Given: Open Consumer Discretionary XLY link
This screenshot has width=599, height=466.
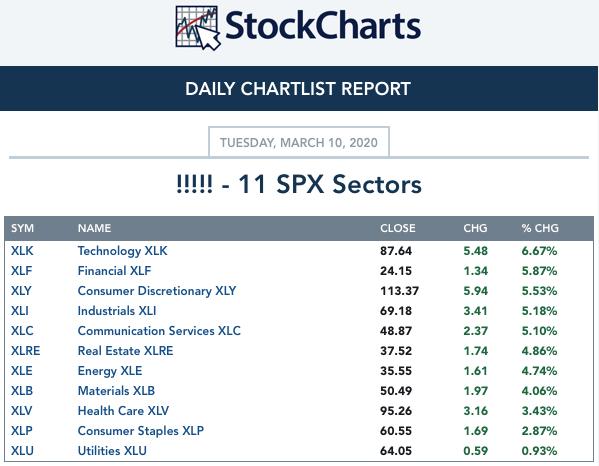Looking at the screenshot, I should (157, 291).
